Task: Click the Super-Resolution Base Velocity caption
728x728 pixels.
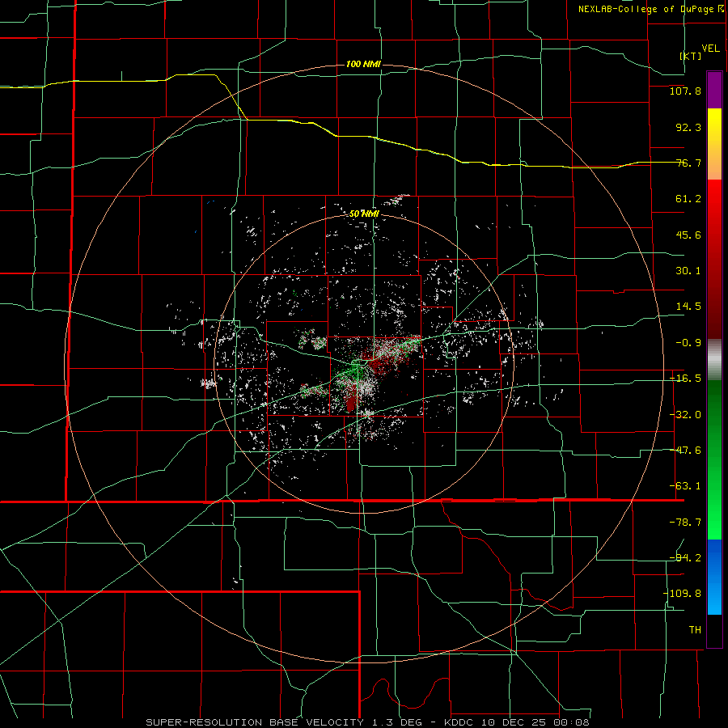Action: [367, 722]
